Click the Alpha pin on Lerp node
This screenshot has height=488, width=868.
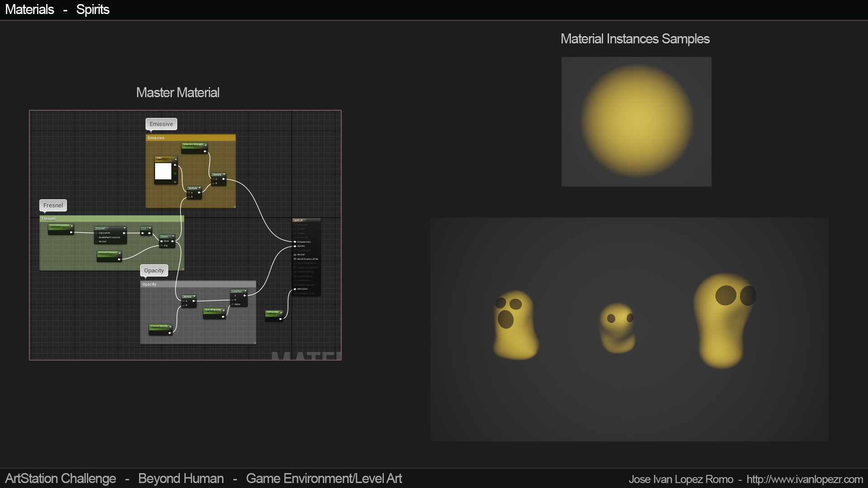pos(232,304)
